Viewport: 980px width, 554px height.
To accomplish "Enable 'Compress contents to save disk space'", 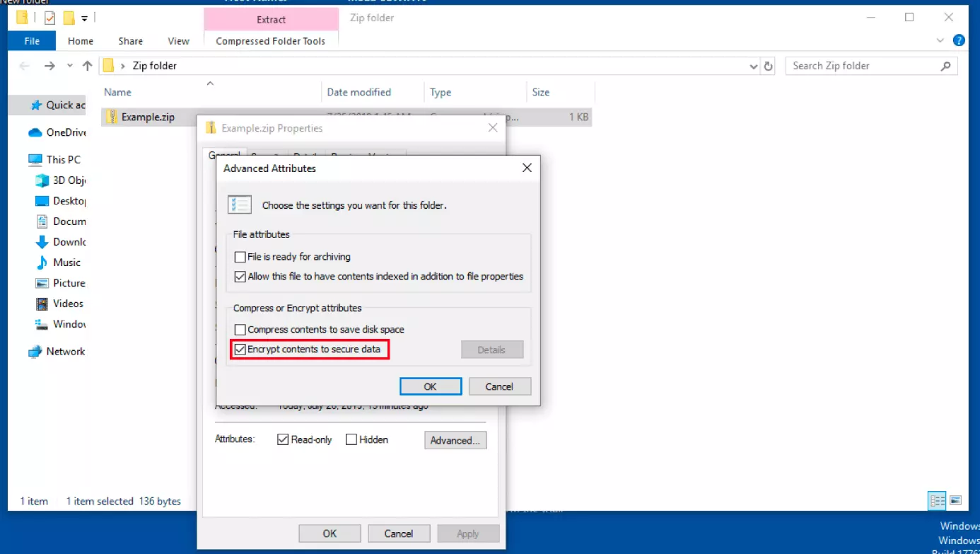I will click(x=240, y=330).
